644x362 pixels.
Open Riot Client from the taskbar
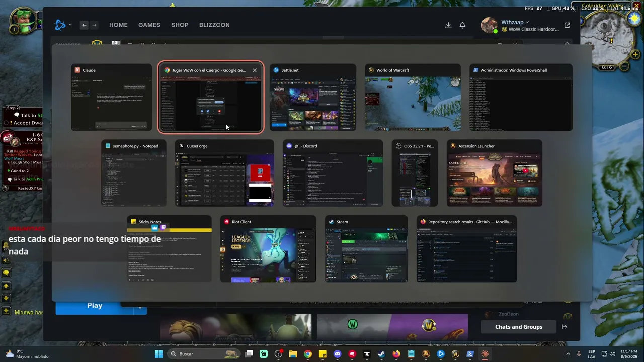(x=352, y=354)
